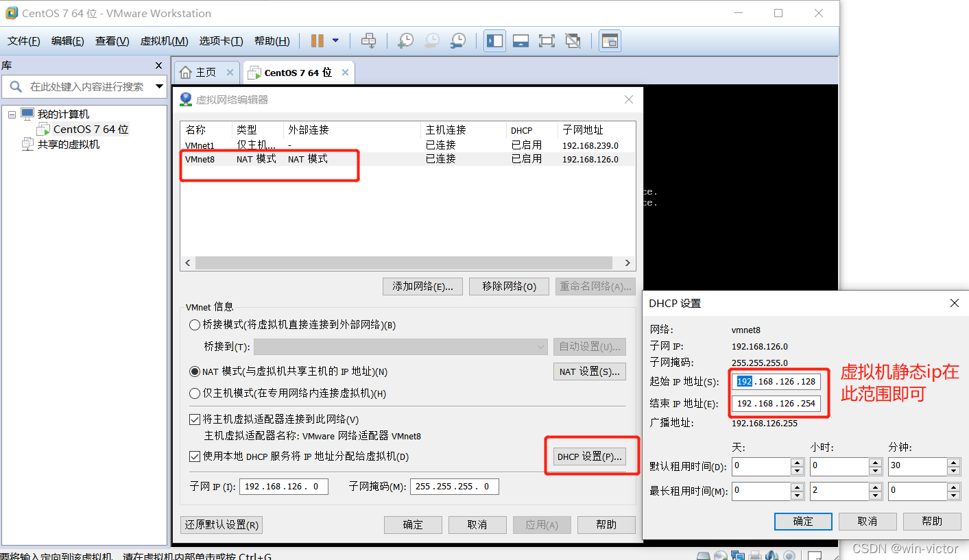
Task: Click the 起始 IP 地址 field
Action: tap(776, 382)
